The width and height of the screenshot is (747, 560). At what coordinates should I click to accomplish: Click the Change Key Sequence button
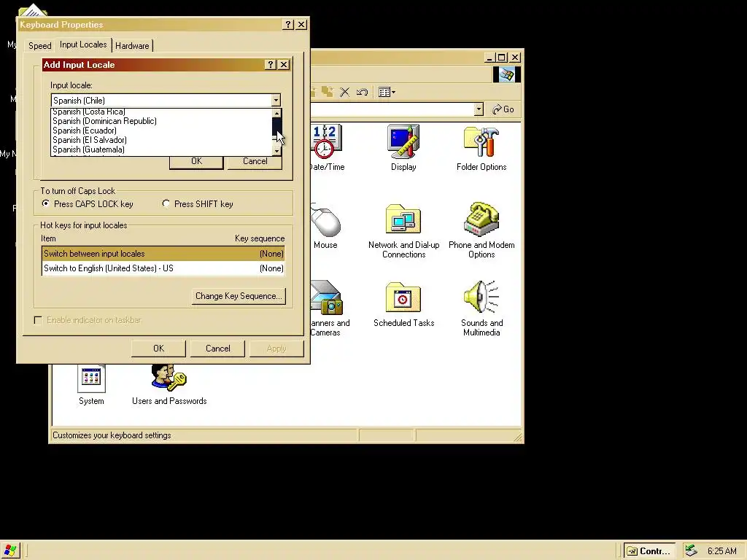coord(239,296)
